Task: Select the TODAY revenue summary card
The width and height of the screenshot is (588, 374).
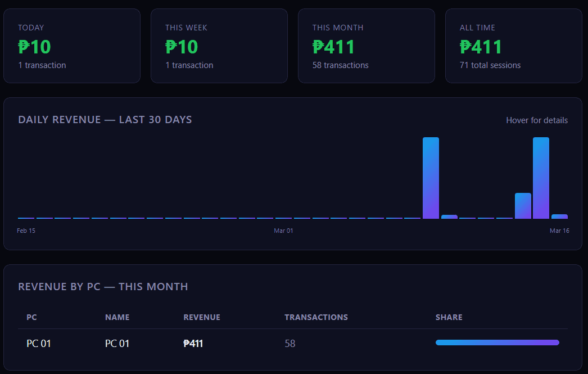Action: [x=71, y=46]
